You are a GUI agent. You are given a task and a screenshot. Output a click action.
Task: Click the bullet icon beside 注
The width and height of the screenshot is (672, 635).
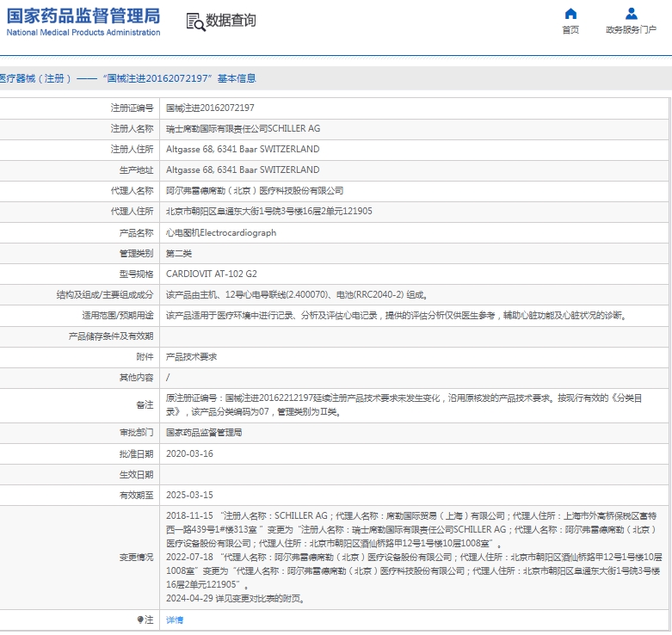[140, 620]
